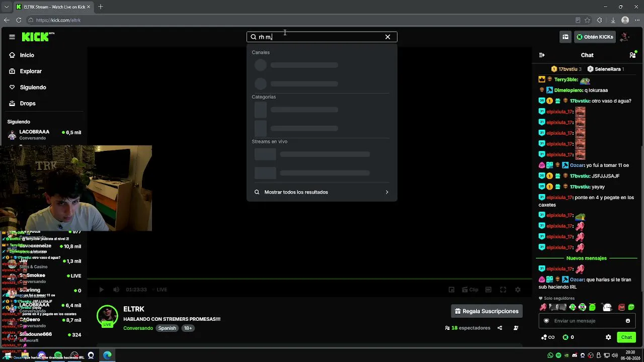Viewport: 644px width, 362px height.
Task: Open the Conversando category link
Action: [138, 328]
